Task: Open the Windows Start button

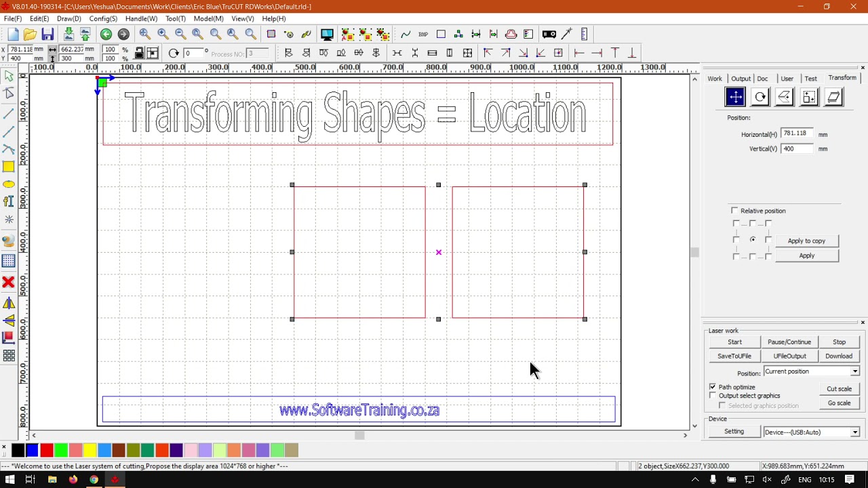Action: click(9, 480)
